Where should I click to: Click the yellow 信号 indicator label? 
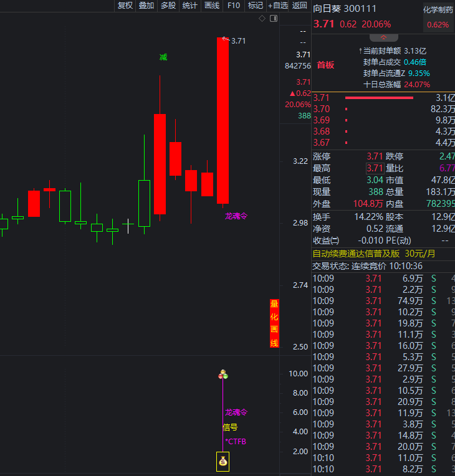pos(230,427)
